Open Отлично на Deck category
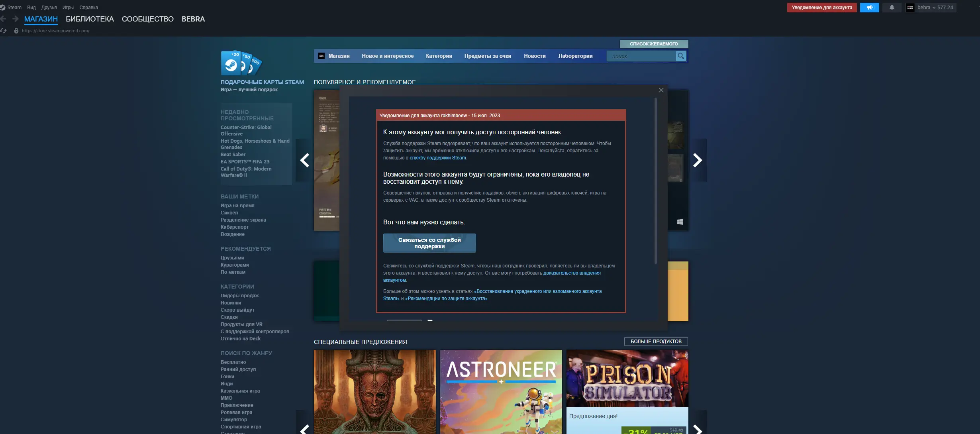The image size is (980, 434). point(241,339)
